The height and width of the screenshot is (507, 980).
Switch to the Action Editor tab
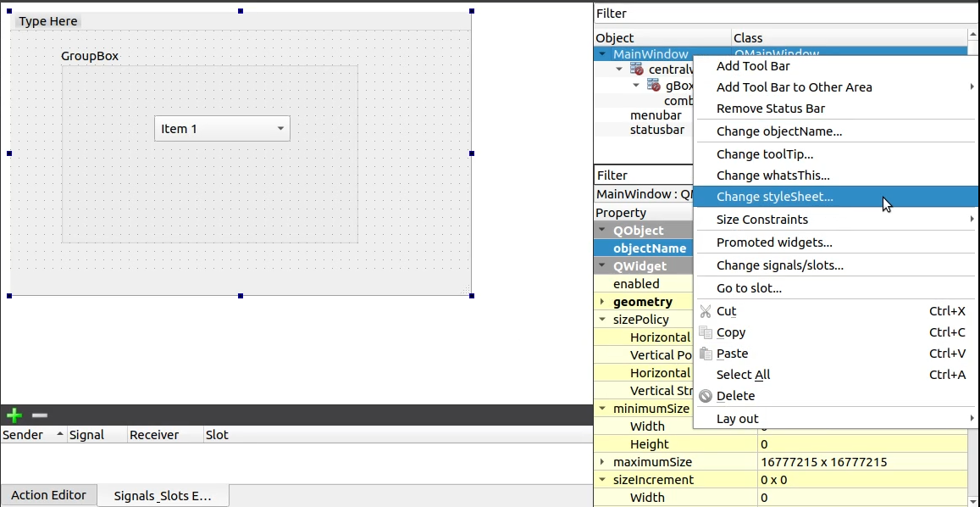[49, 495]
